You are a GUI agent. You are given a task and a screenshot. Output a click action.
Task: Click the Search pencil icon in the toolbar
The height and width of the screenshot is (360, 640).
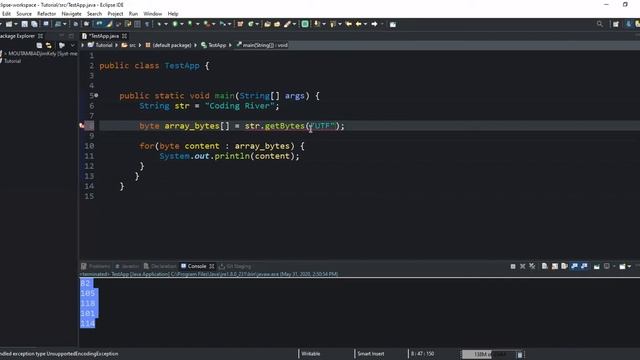[288, 24]
